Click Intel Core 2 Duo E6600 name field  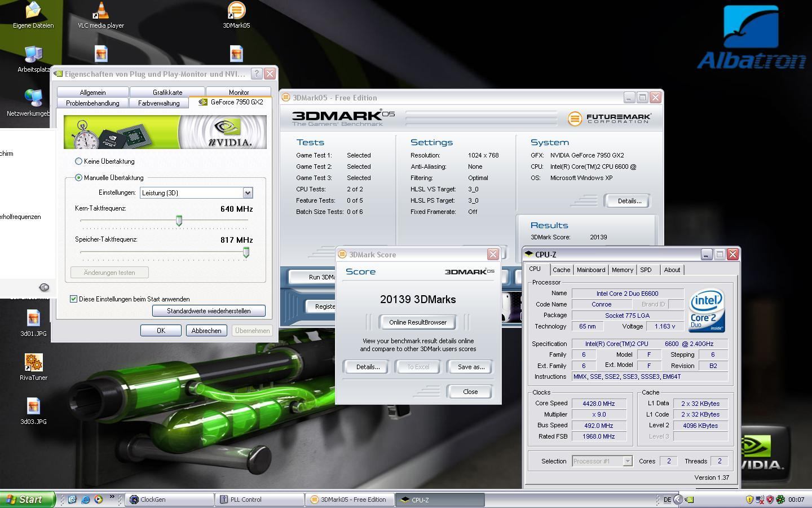(x=628, y=294)
